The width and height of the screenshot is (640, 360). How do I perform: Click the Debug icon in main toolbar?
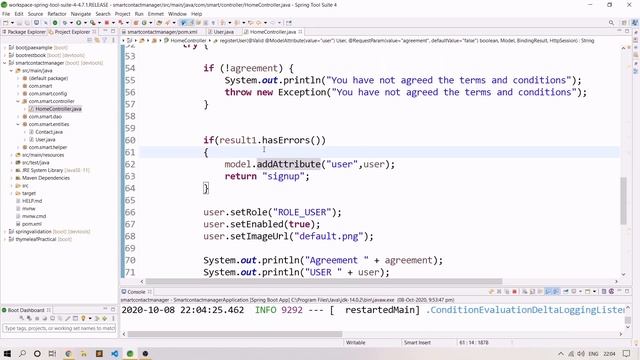(65, 23)
